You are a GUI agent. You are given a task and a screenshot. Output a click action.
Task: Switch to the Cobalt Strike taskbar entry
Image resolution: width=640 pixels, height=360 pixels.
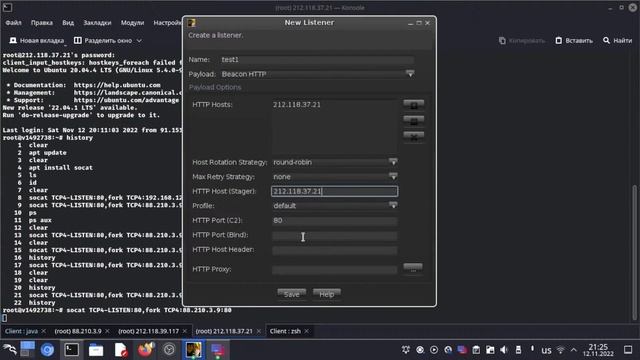193,350
